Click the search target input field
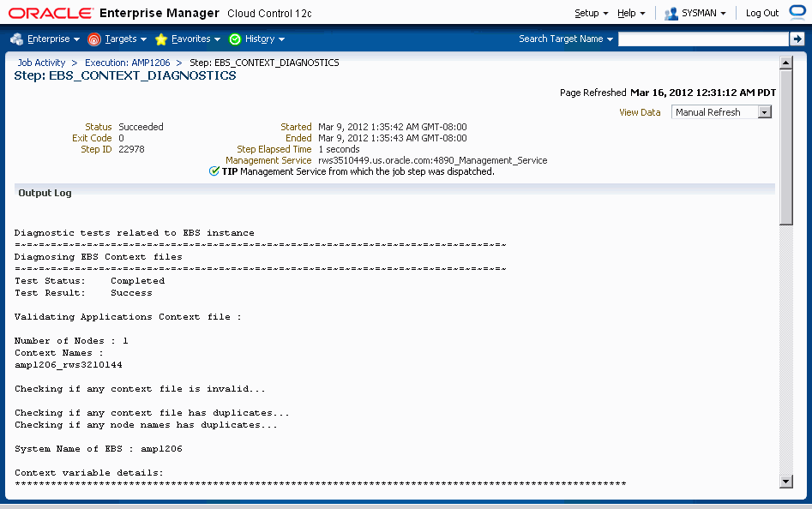812x509 pixels. point(703,39)
